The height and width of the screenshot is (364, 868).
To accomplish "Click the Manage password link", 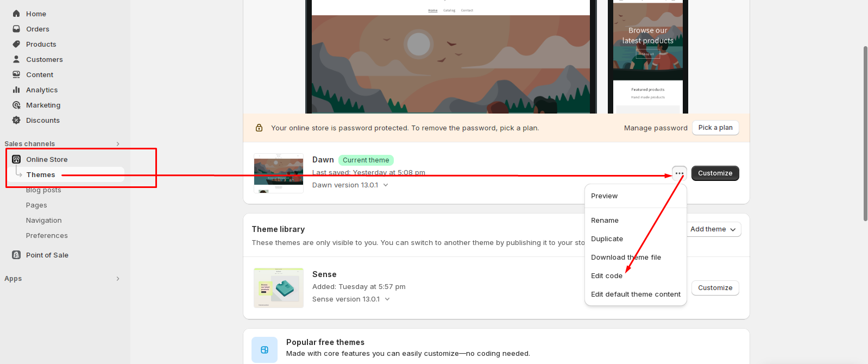I will 656,128.
